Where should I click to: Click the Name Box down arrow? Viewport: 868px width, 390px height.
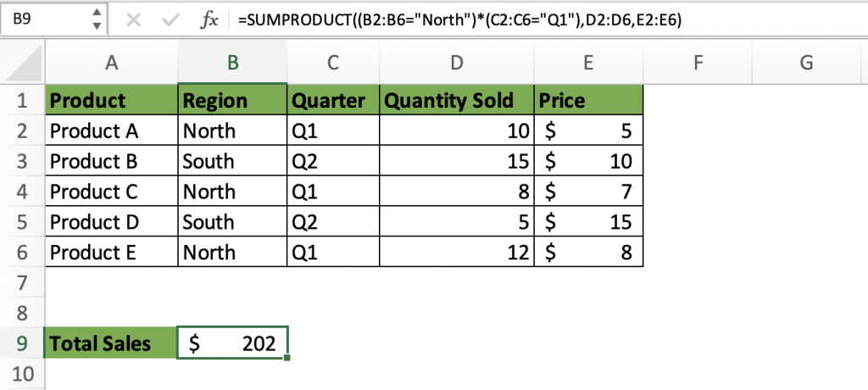coord(97,26)
